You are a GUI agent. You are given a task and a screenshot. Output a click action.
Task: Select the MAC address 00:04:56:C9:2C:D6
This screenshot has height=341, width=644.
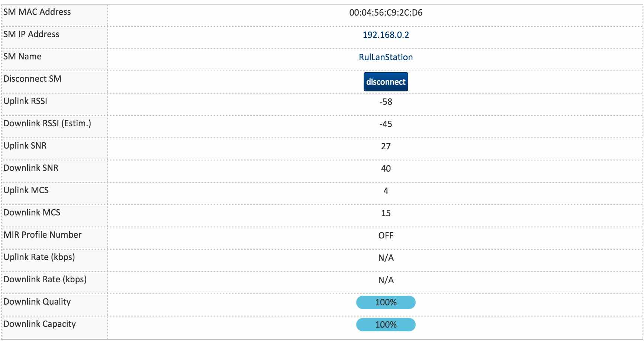point(386,13)
